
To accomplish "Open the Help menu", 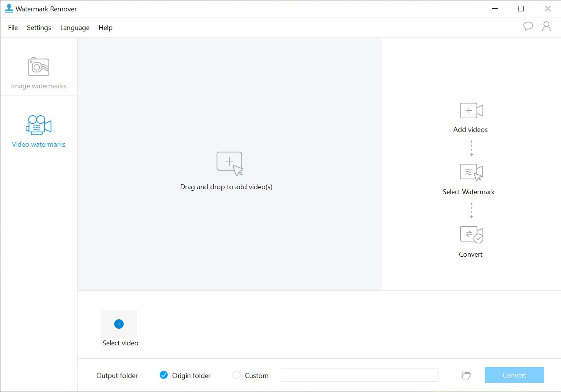I will coord(105,28).
